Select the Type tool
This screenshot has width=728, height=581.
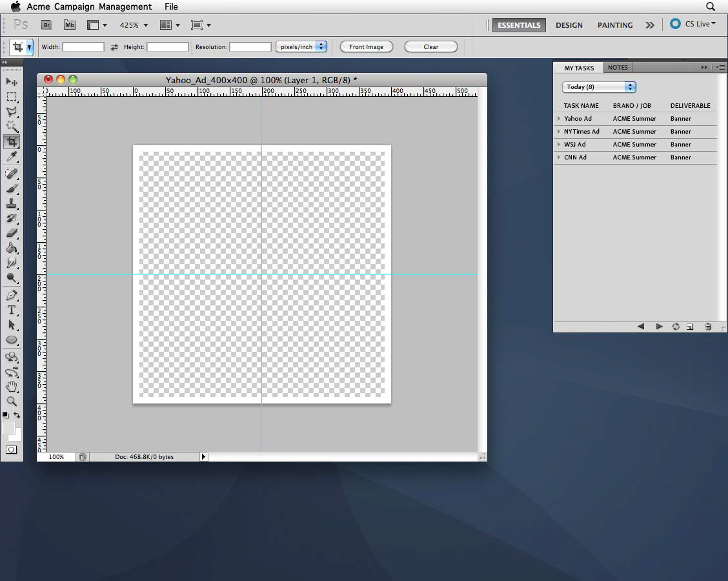coord(12,310)
